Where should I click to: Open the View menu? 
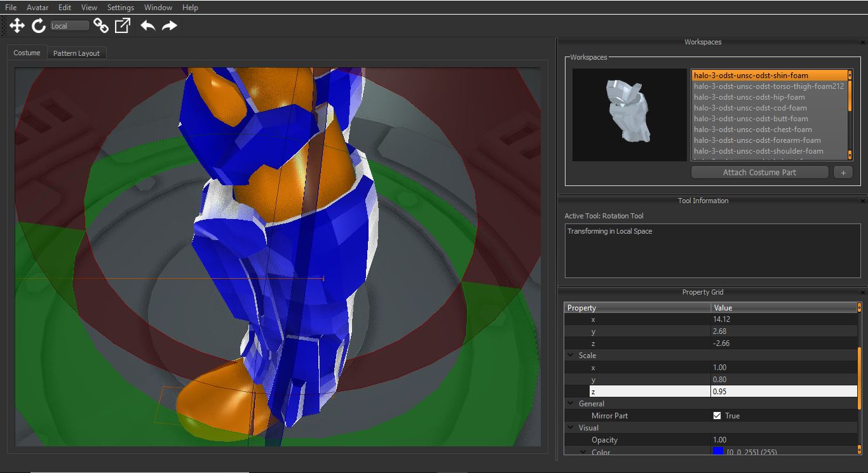pyautogui.click(x=90, y=8)
